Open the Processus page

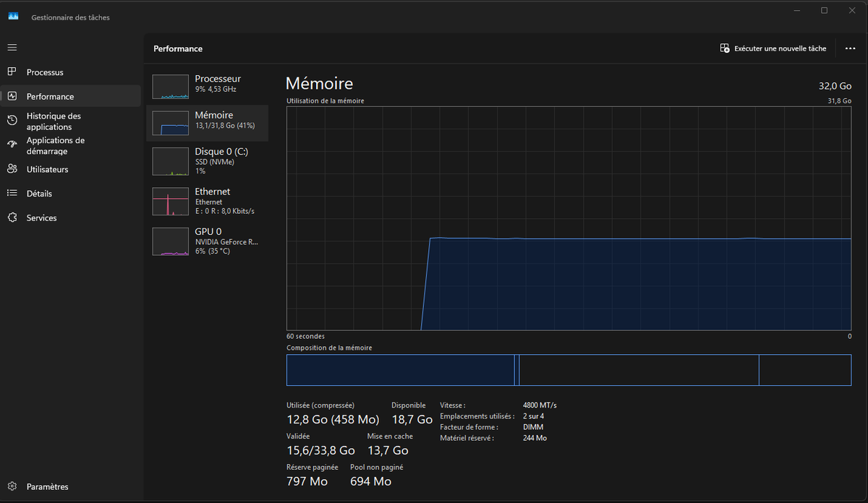pos(70,72)
